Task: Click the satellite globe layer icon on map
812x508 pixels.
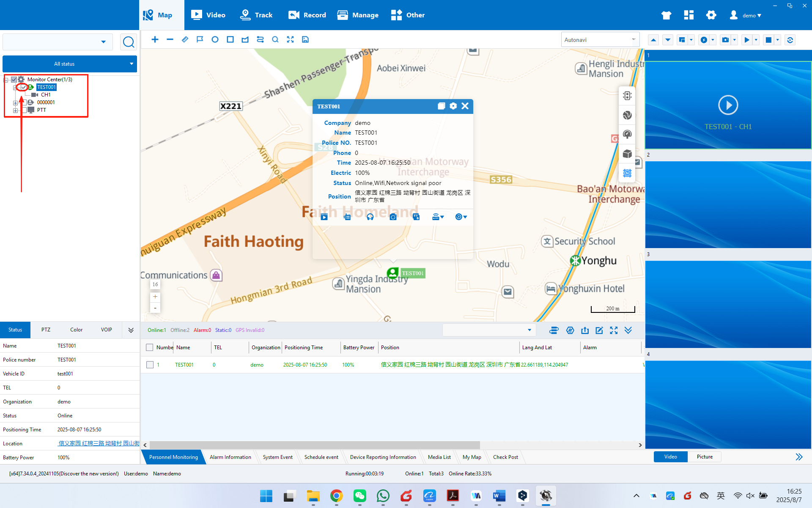Action: pos(627,115)
